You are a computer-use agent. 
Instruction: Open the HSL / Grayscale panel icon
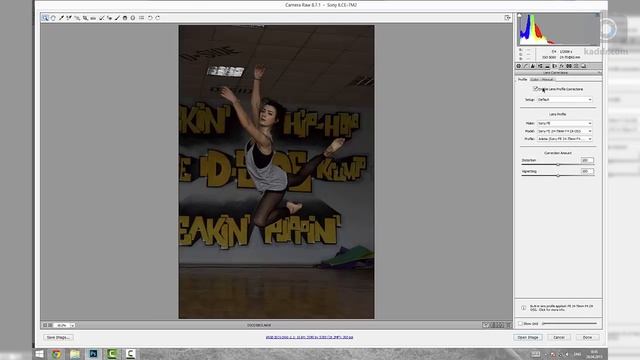[x=540, y=66]
